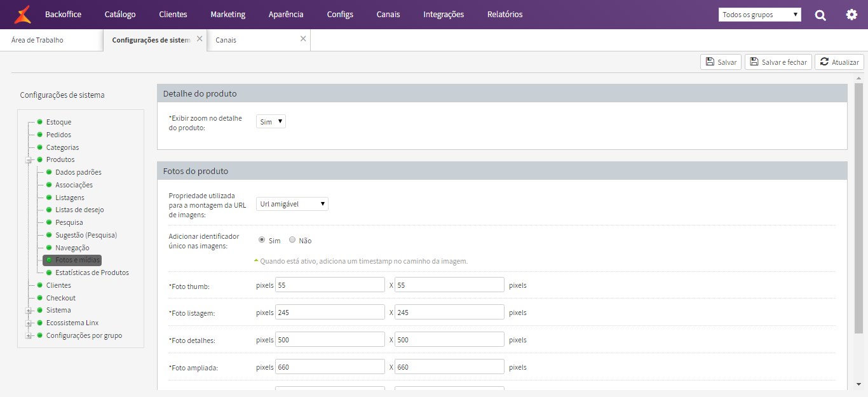This screenshot has height=397, width=868.
Task: Open the Canais top menu
Action: (388, 14)
